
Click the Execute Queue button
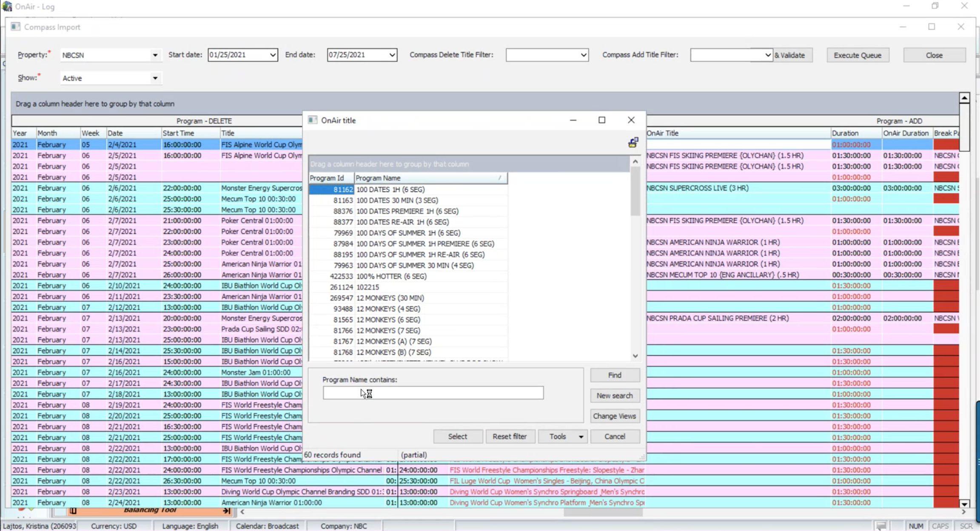click(x=857, y=55)
